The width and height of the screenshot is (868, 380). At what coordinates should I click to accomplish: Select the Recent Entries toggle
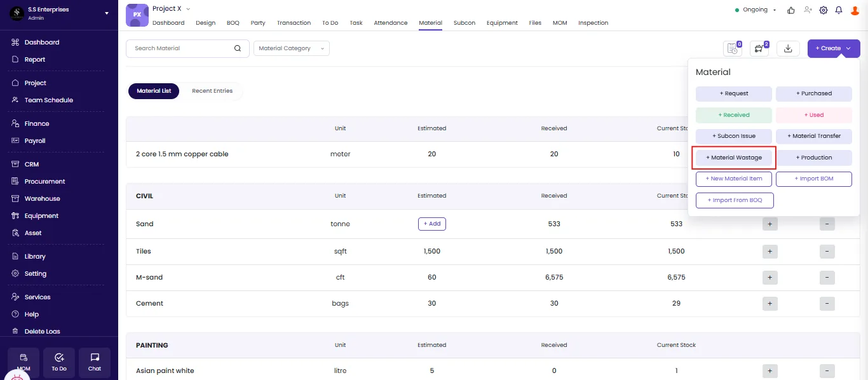coord(212,91)
